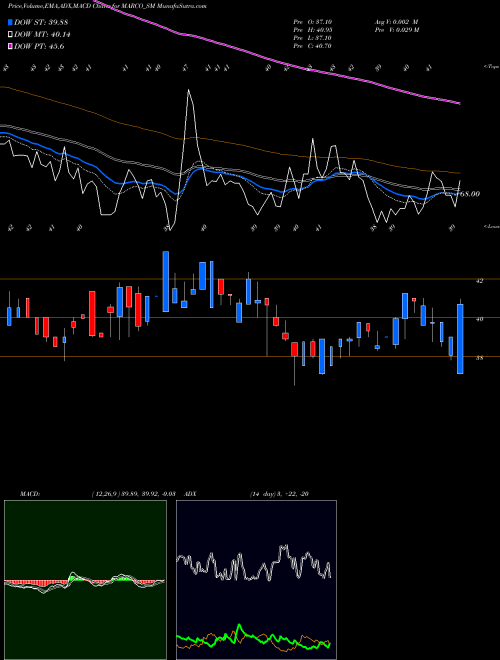
Task: Click the MACD values '(12,26,9) 39.89, 39.92, -0.03'
Action: 133,494
